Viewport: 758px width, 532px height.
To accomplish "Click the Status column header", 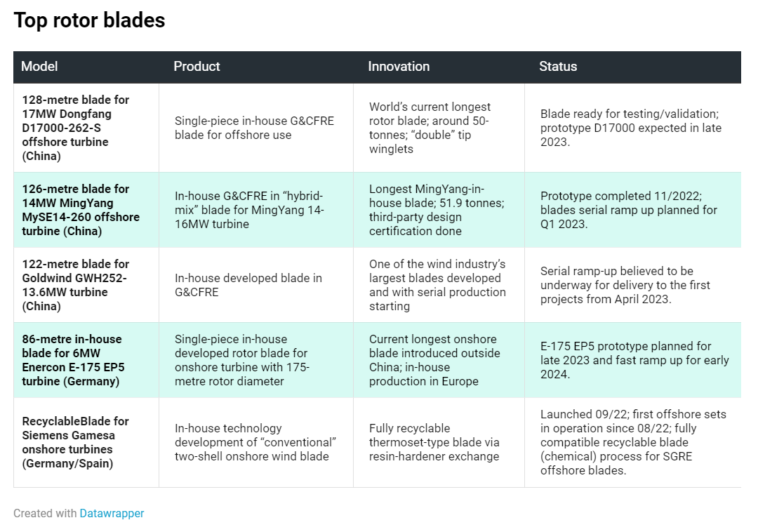I will (558, 67).
